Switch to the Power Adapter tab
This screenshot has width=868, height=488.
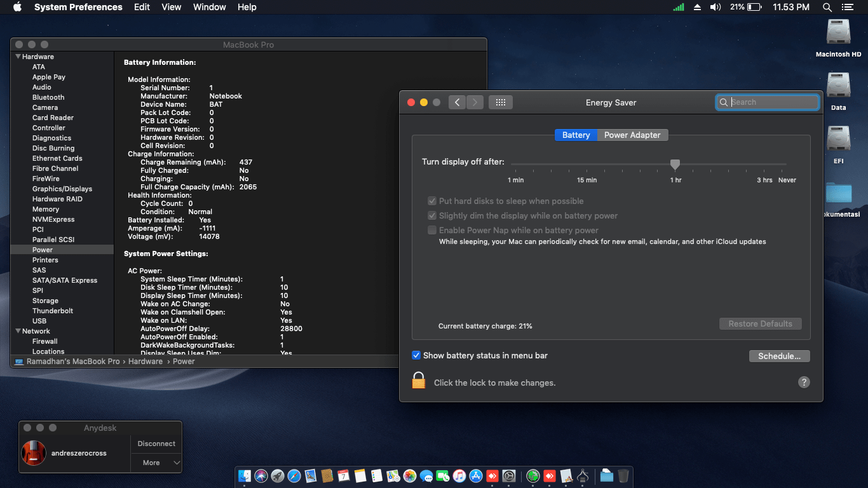pos(632,135)
